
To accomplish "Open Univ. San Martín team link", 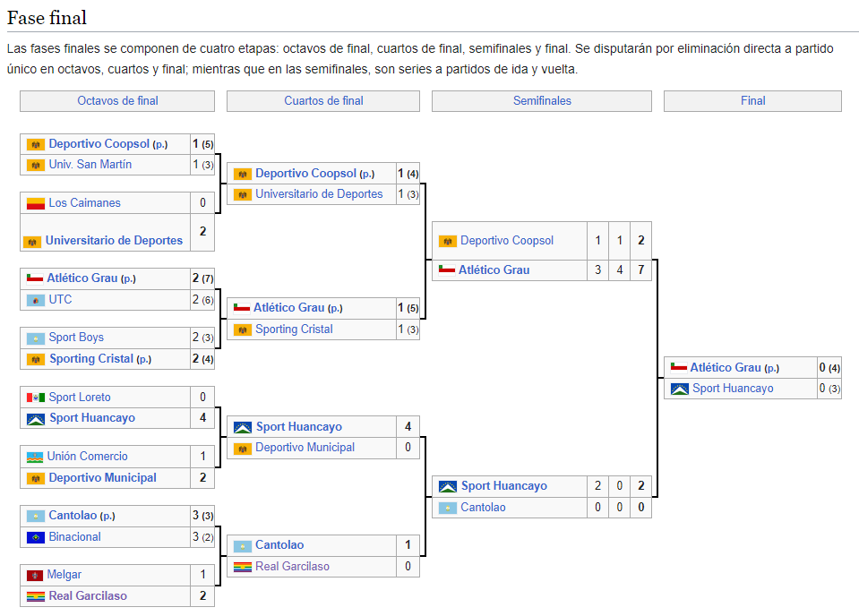I will pos(90,164).
